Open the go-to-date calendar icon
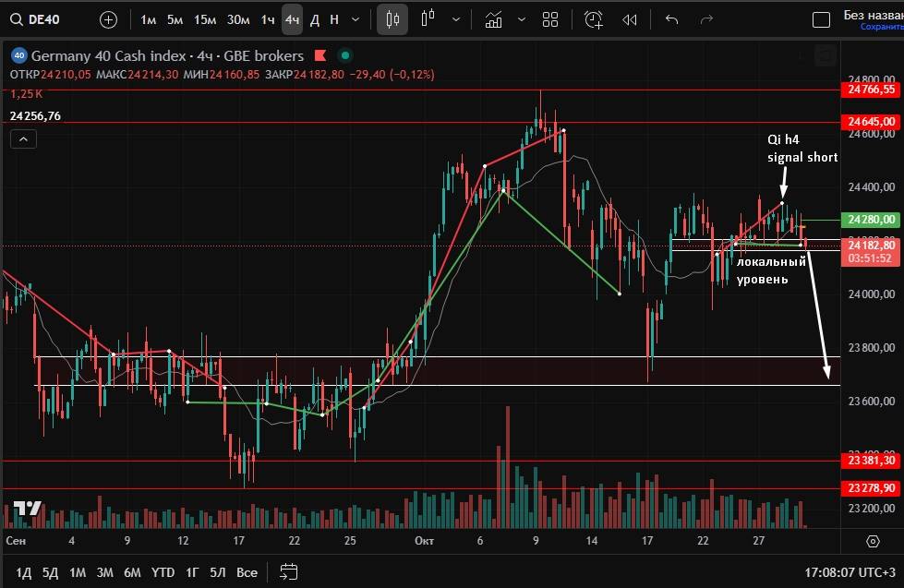 pos(289,571)
